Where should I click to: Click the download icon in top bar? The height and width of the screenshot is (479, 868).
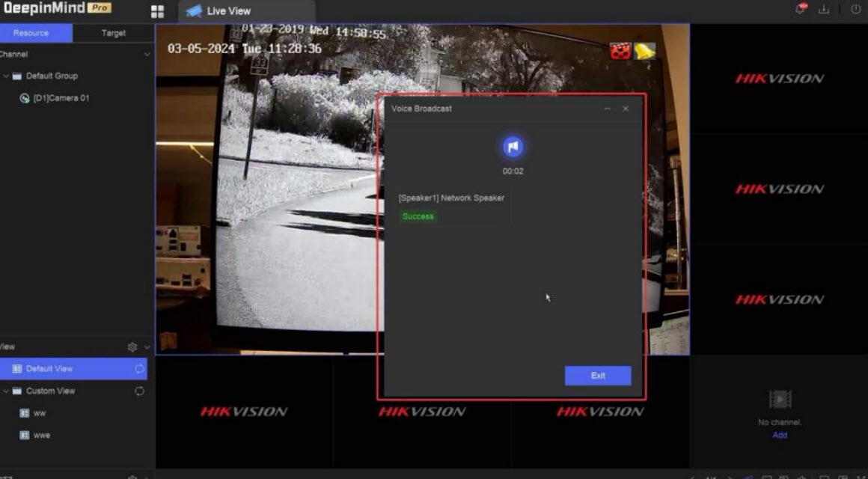[825, 10]
